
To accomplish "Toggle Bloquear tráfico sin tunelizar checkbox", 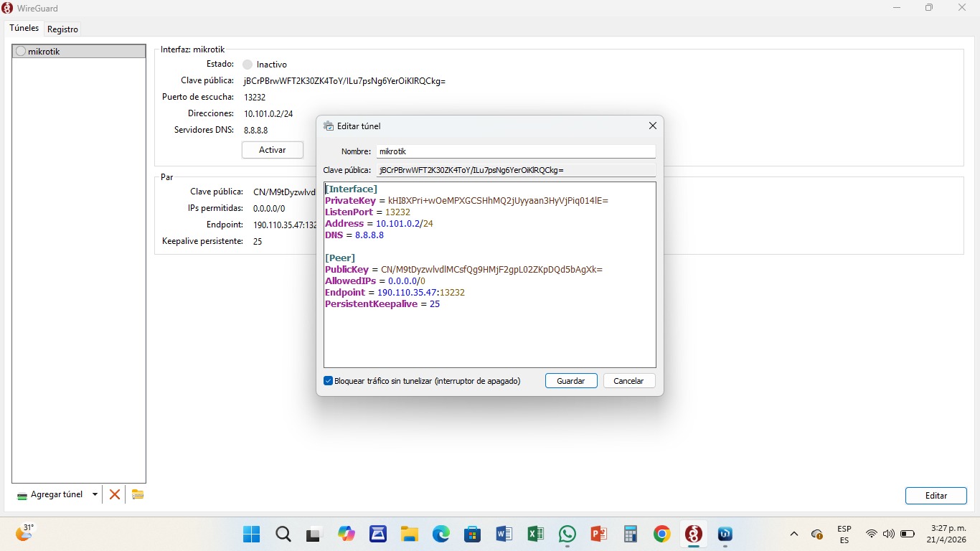I will tap(329, 381).
